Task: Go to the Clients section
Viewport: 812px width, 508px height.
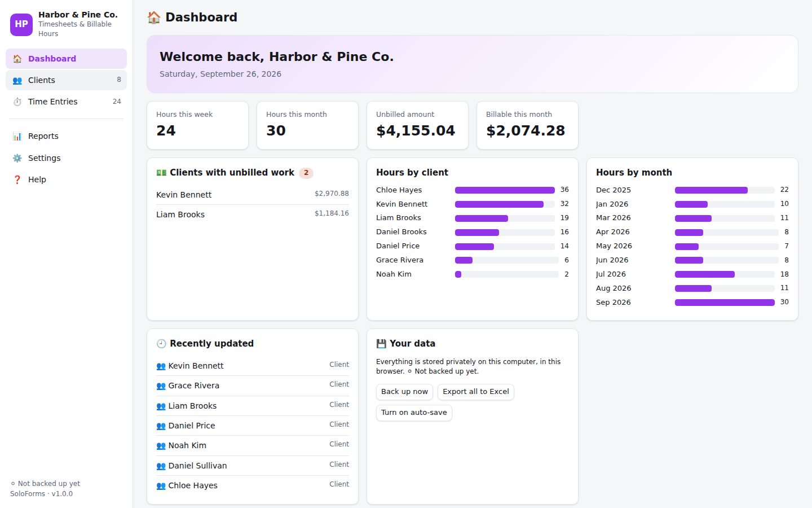Action: (x=66, y=80)
